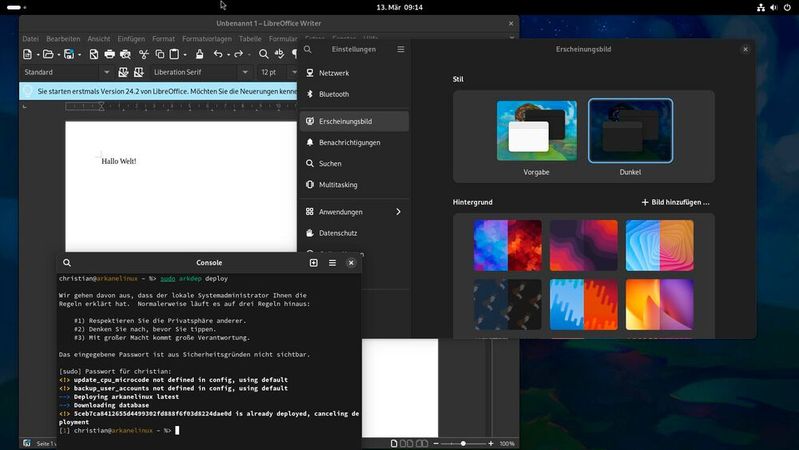Run the spelling check icon
The height and width of the screenshot is (450, 799).
point(279,54)
